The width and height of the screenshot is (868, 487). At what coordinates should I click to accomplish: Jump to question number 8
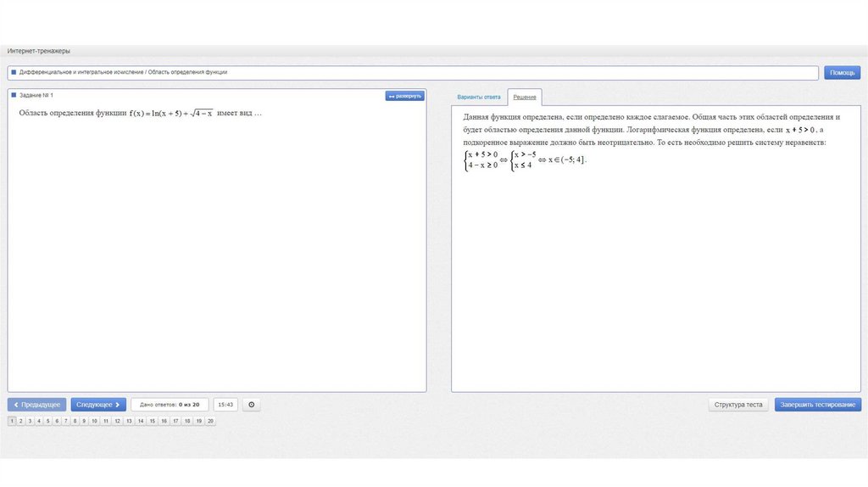(x=75, y=421)
